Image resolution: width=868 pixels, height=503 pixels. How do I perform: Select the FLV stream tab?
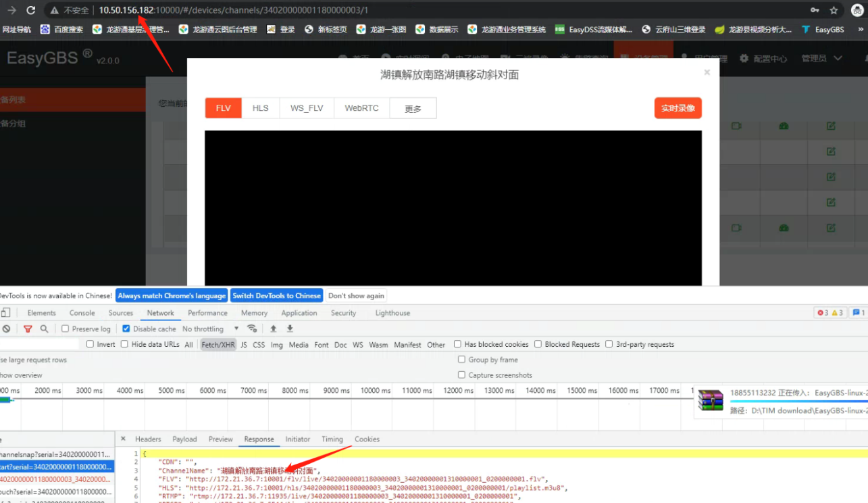(224, 108)
